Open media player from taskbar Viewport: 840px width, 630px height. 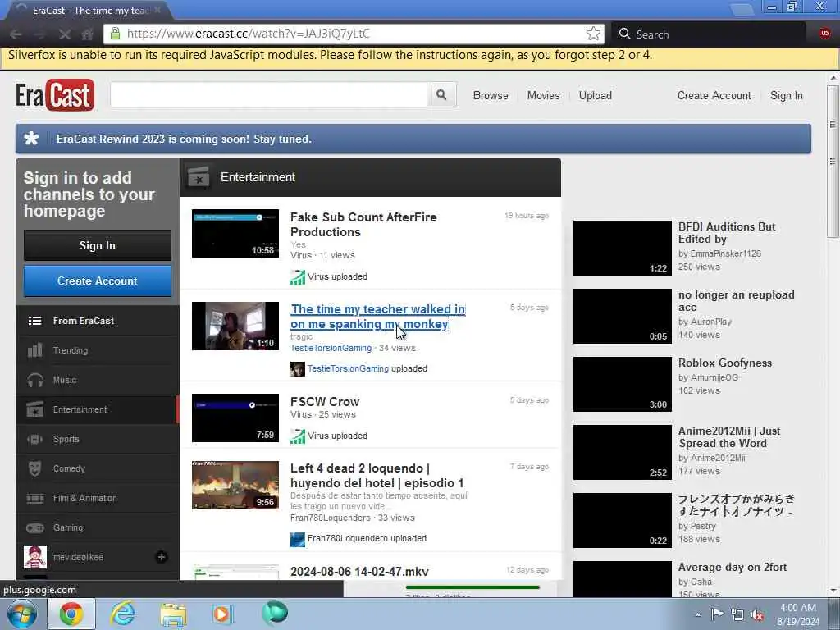click(x=221, y=614)
